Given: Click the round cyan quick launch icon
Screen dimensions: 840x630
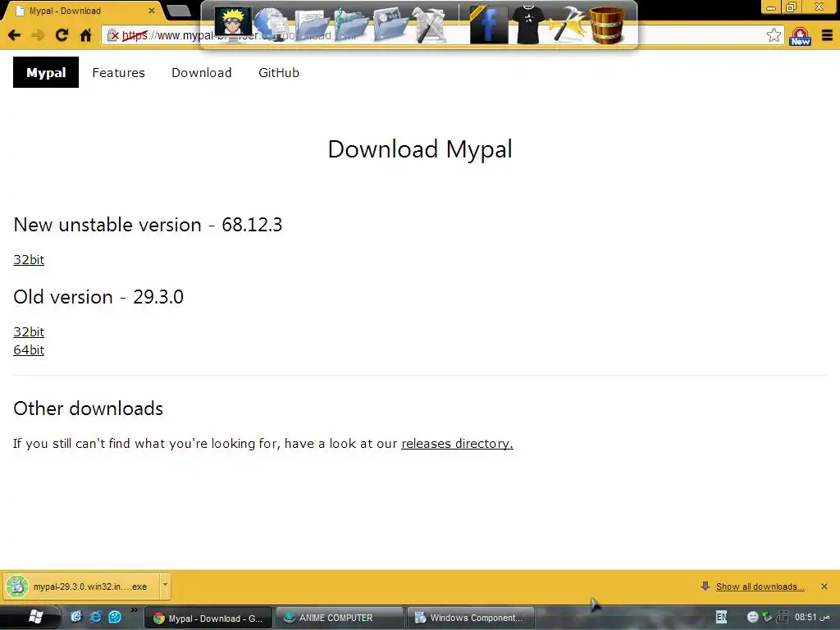Looking at the screenshot, I should (115, 617).
